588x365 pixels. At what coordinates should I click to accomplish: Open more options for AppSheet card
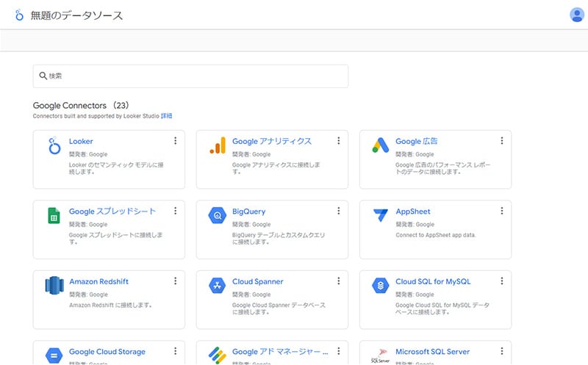(x=502, y=211)
